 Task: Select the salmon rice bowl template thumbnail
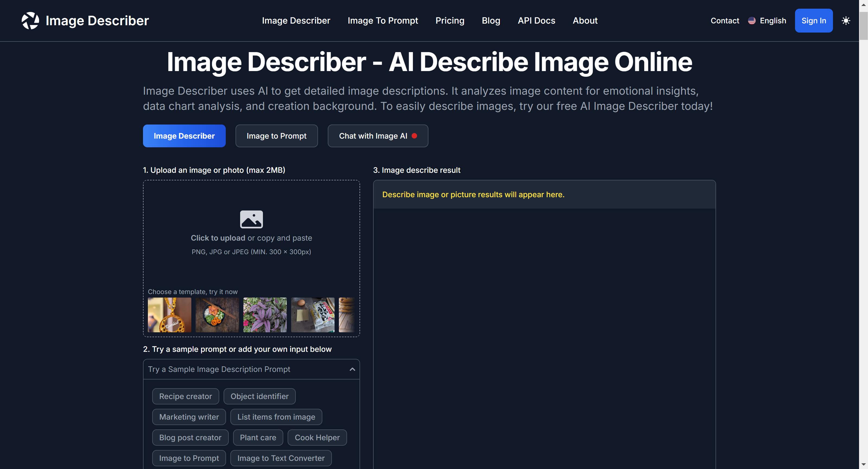tap(217, 315)
